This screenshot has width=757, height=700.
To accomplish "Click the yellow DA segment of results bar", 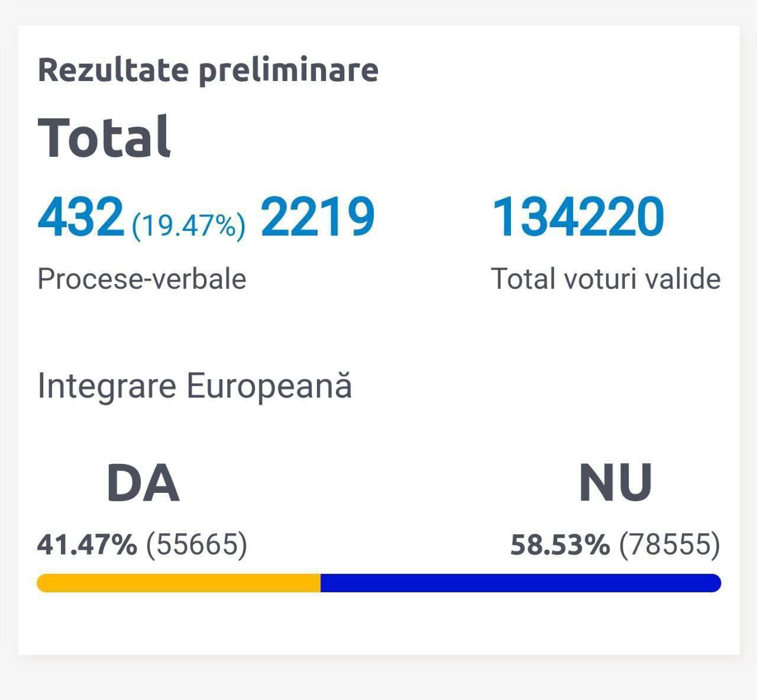I will 177,583.
